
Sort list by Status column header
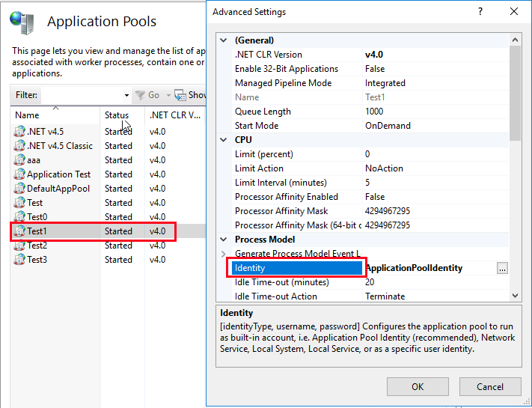pos(117,115)
